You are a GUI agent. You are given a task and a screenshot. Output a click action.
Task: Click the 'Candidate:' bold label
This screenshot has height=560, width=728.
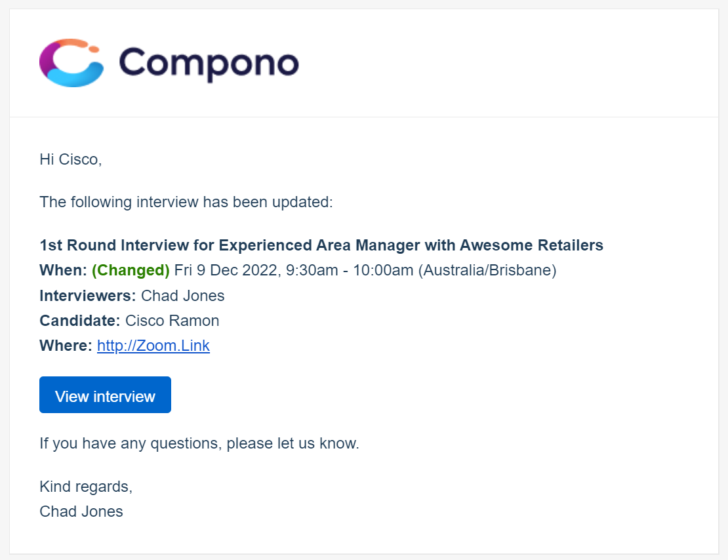pyautogui.click(x=80, y=321)
